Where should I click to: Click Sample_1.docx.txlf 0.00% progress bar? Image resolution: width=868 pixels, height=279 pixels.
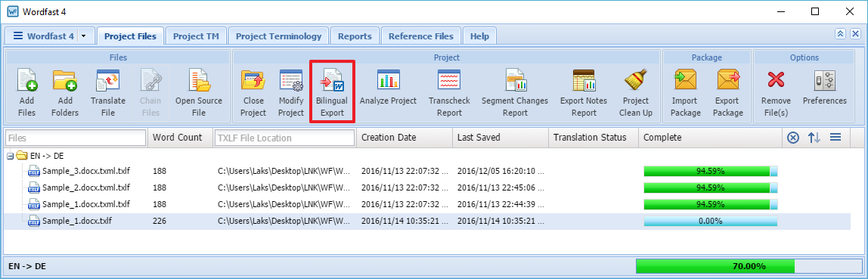click(710, 222)
